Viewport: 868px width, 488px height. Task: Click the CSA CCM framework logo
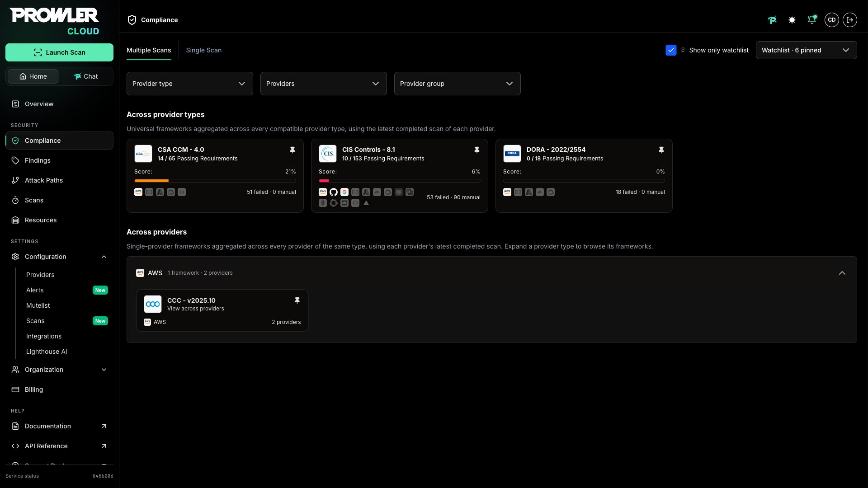(x=143, y=154)
